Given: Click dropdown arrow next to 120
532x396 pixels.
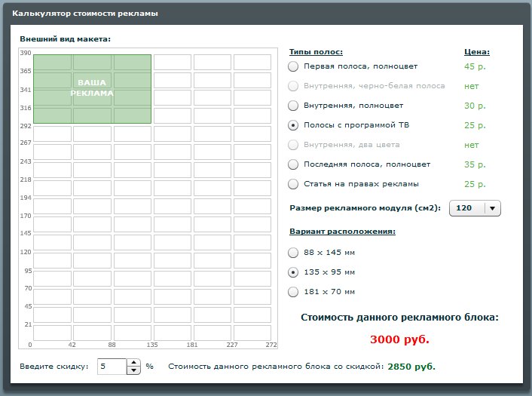Looking at the screenshot, I should click(491, 208).
